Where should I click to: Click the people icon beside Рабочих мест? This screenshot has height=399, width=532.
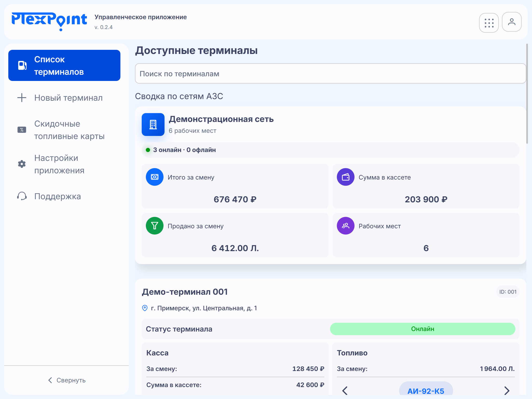coord(346,226)
